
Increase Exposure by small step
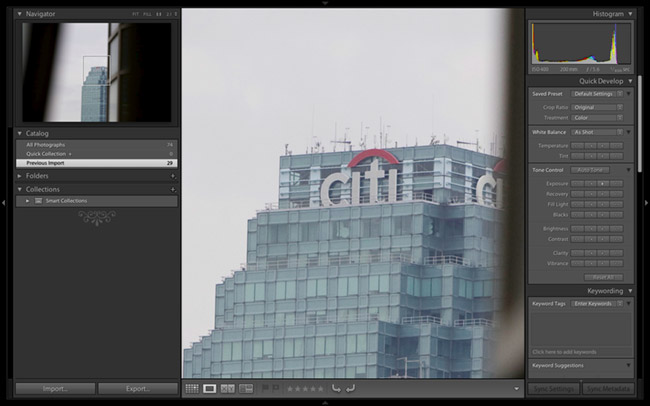click(x=604, y=183)
